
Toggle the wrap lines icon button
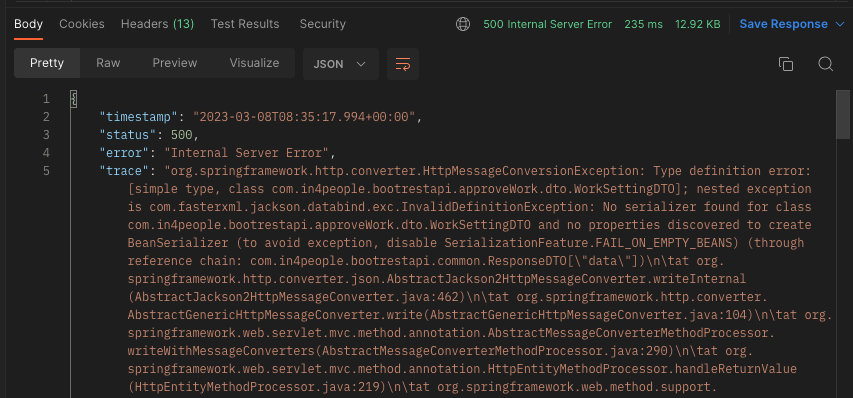tap(403, 64)
